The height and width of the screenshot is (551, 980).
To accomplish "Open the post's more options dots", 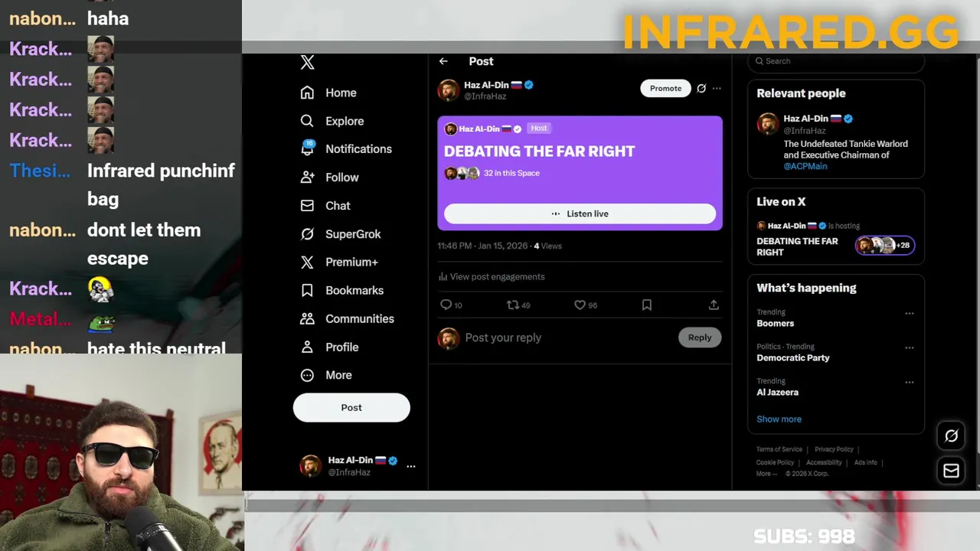I will [717, 89].
